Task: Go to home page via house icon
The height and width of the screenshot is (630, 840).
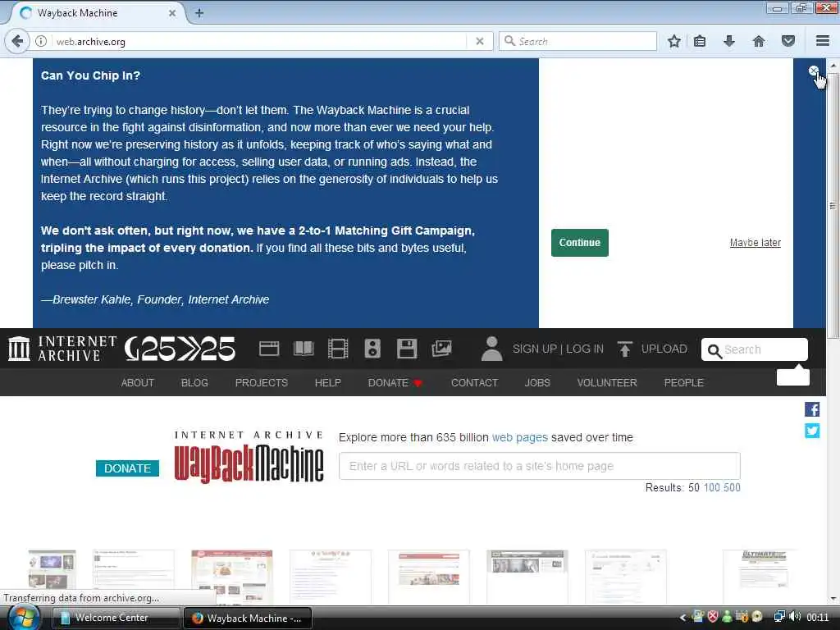Action: tap(759, 41)
